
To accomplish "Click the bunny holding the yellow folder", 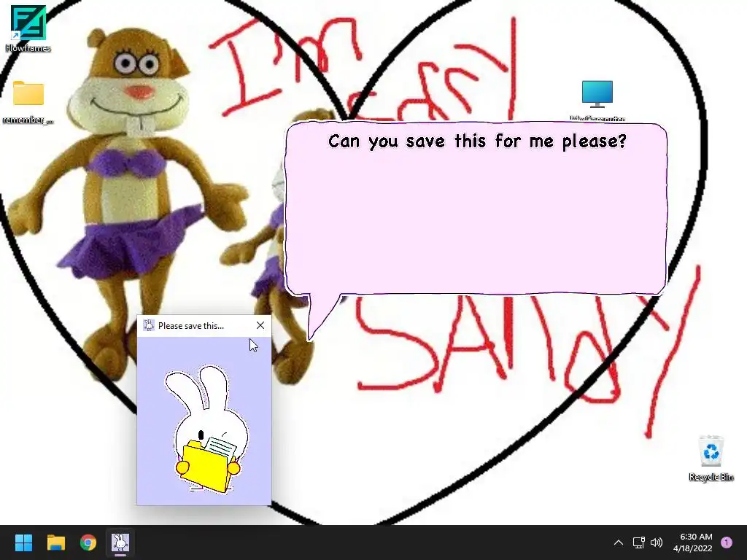I will [x=206, y=429].
